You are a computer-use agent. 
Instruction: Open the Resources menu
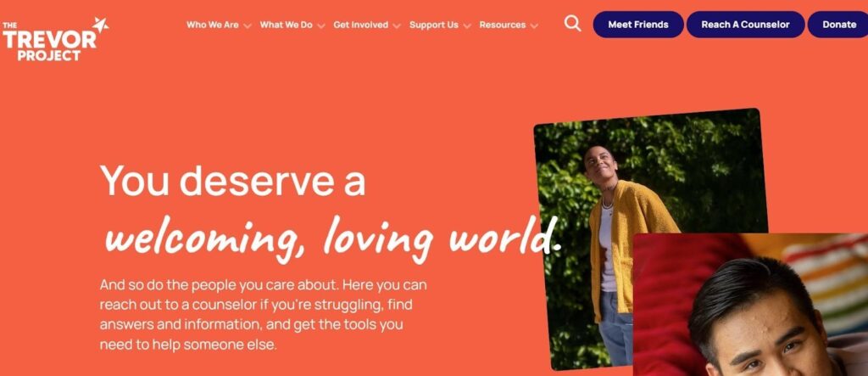click(503, 25)
